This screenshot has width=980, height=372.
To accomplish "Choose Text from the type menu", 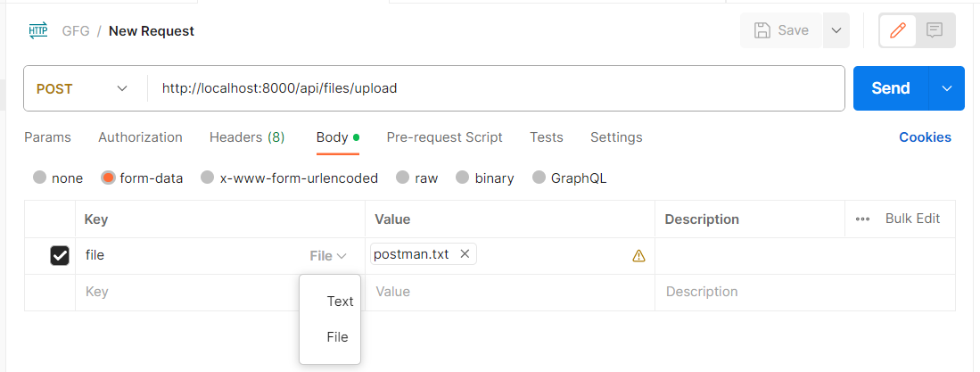I will pyautogui.click(x=340, y=302).
